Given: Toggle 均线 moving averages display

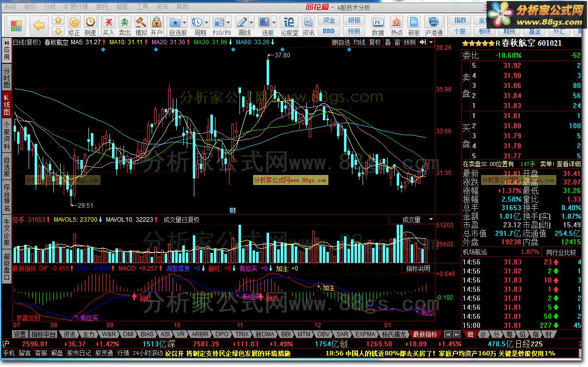Looking at the screenshot, I should pos(359,42).
